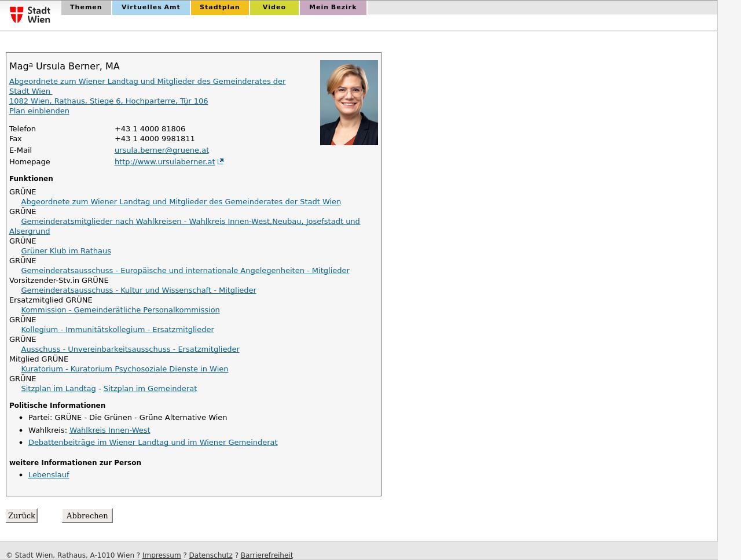Click the Stadt Wien logo
This screenshot has width=741, height=560.
click(x=30, y=14)
